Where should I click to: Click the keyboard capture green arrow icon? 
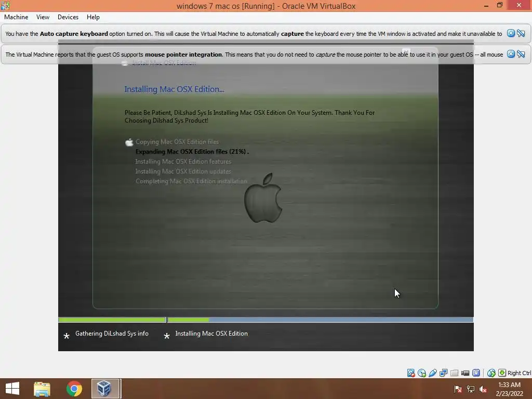(502, 373)
